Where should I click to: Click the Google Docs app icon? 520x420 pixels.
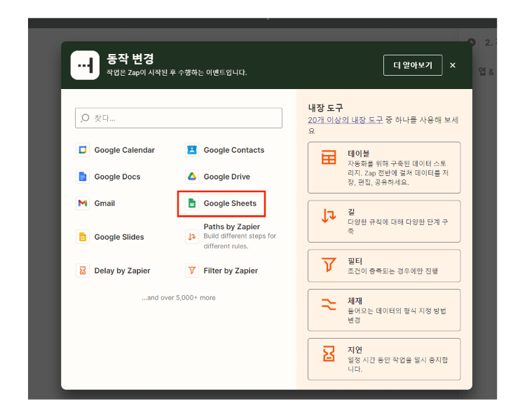pos(83,177)
